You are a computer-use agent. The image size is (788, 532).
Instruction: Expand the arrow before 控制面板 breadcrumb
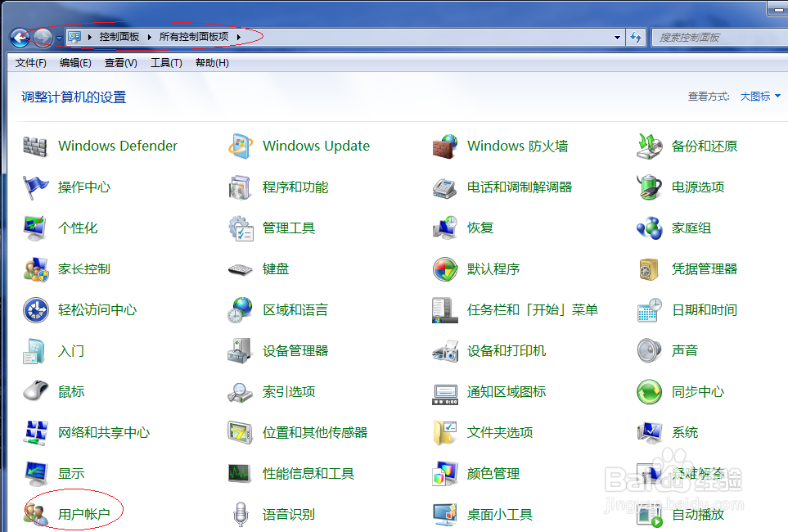(89, 37)
